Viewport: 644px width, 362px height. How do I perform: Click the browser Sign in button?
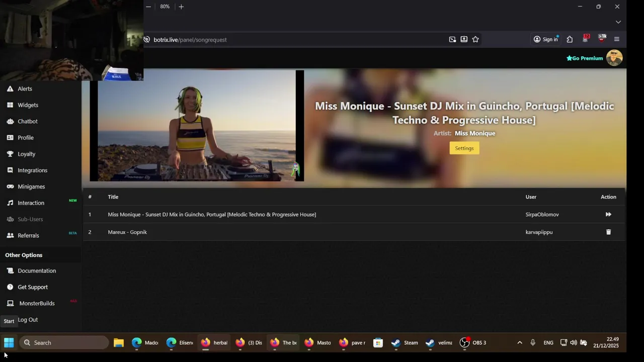coord(546,39)
